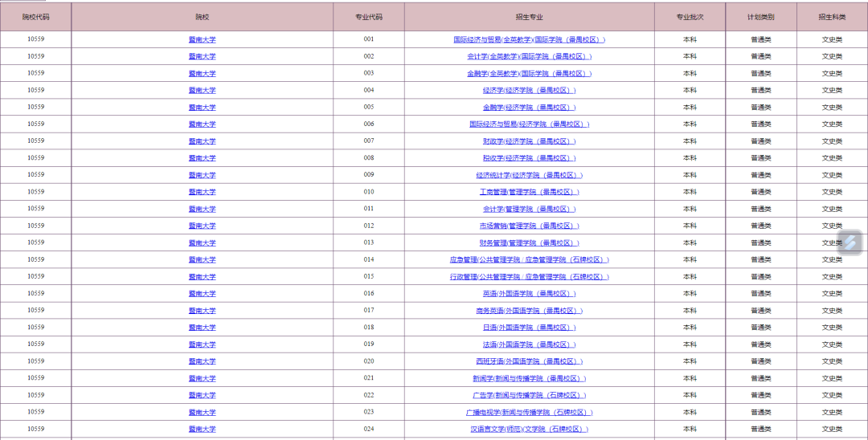The image size is (868, 440).
Task: Select major code cell 007
Action: click(369, 141)
